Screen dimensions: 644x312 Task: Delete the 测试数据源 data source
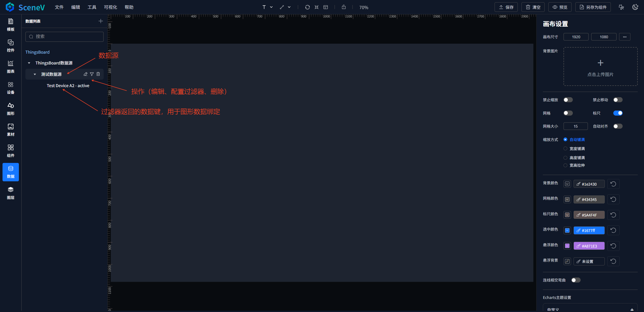[98, 74]
